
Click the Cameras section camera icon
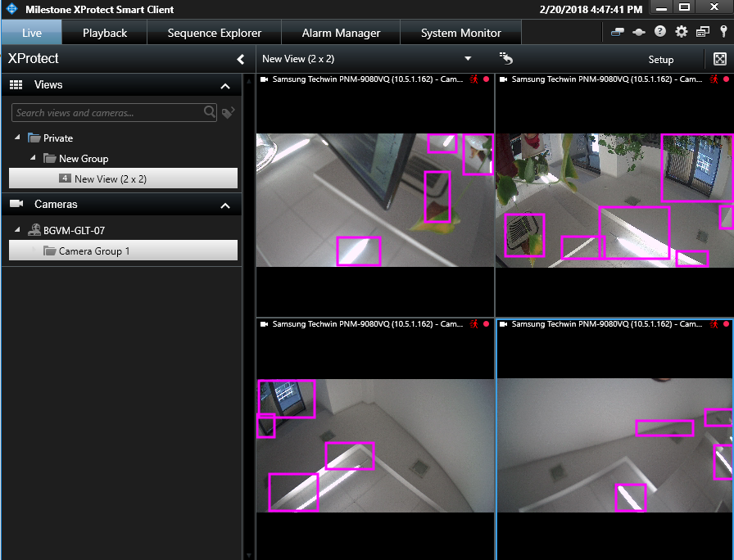pos(16,204)
